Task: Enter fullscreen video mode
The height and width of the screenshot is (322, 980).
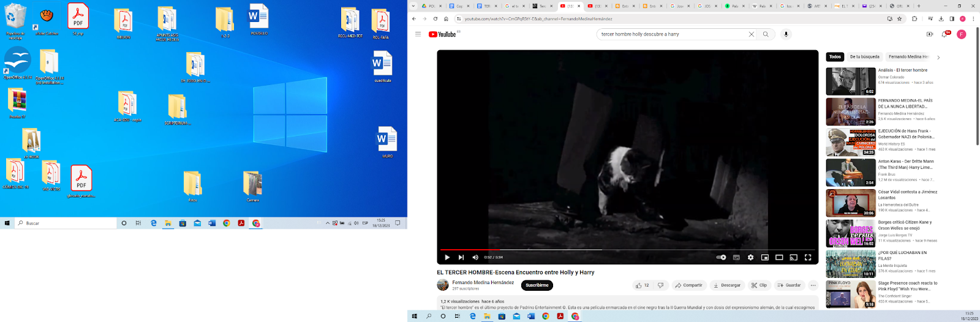Action: coord(808,257)
